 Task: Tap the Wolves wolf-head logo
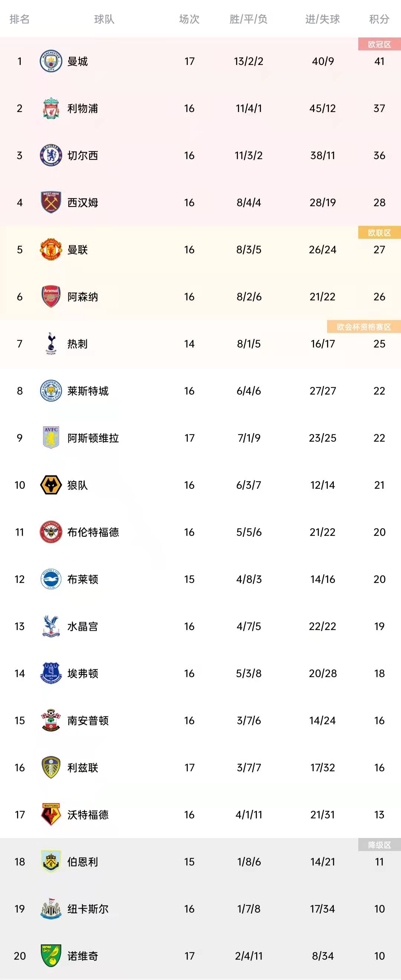point(51,485)
